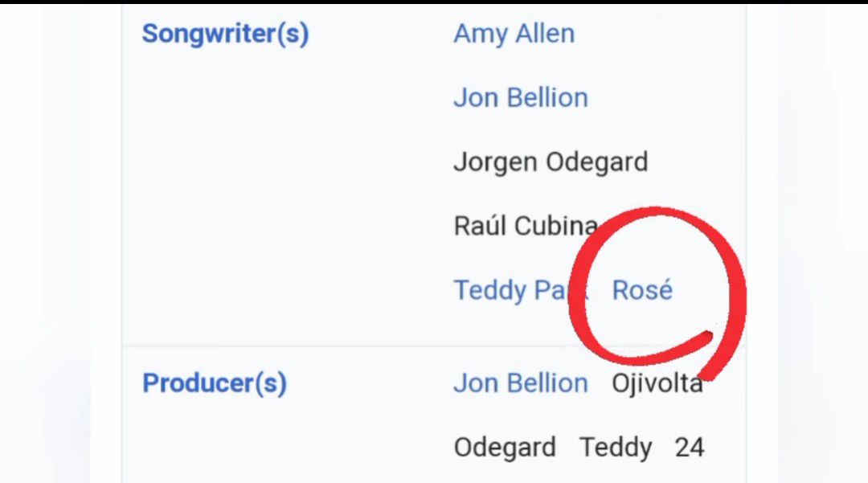The height and width of the screenshot is (483, 868).
Task: Click the Songwriter(s) row label
Action: point(225,34)
